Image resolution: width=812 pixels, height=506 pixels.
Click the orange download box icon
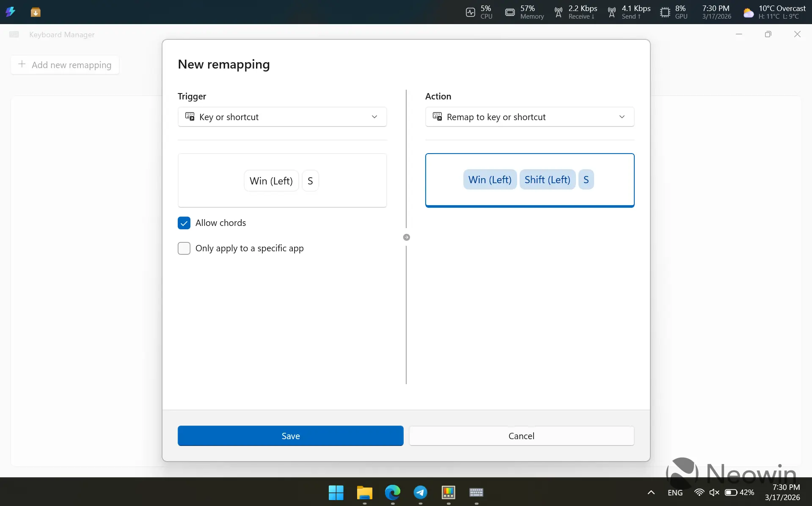tap(36, 12)
